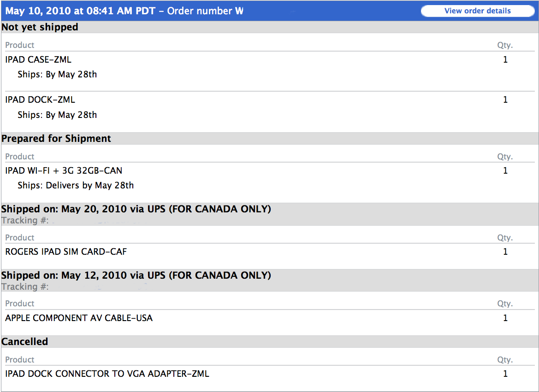
Task: Click the quantity 1 for IPAD DOCK-ZML
Action: [x=505, y=99]
